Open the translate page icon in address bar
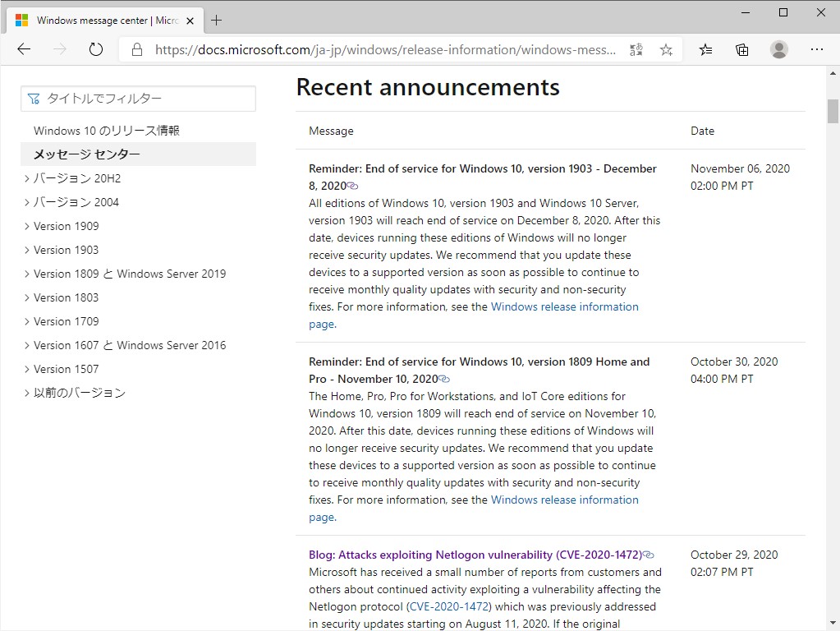The height and width of the screenshot is (631, 840). tap(635, 49)
